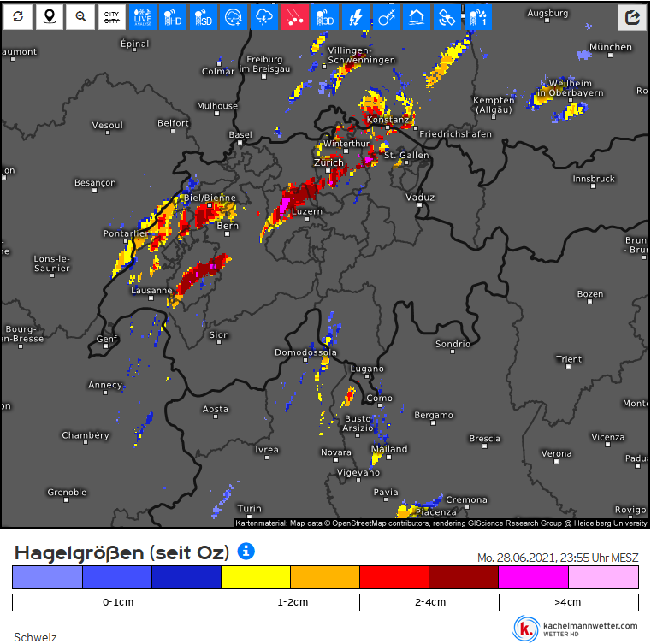
Task: Click the share export icon
Action: (632, 17)
